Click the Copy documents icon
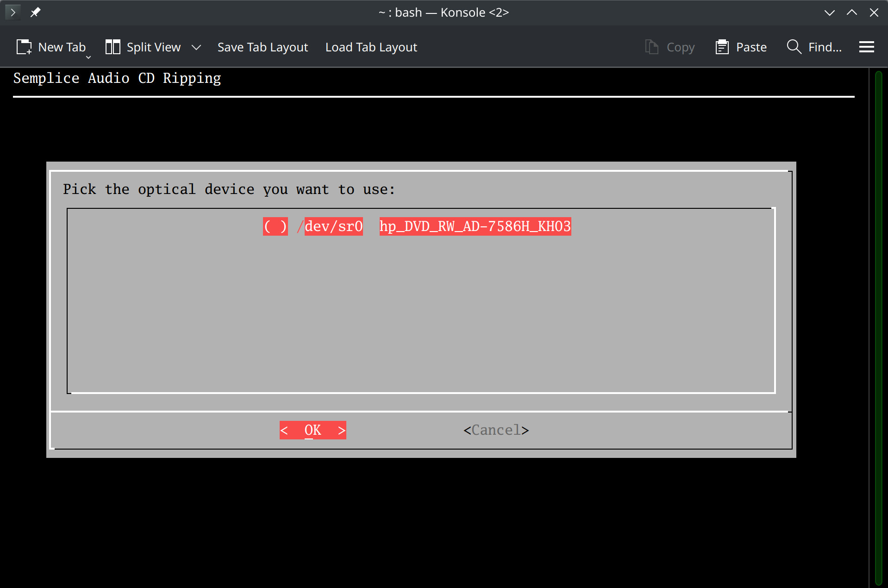Viewport: 888px width, 588px height. coord(651,47)
